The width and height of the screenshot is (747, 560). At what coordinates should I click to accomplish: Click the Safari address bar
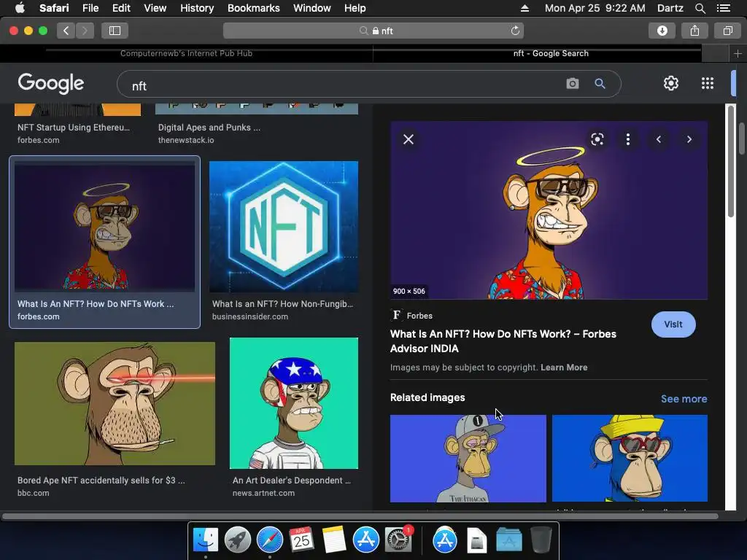click(373, 31)
